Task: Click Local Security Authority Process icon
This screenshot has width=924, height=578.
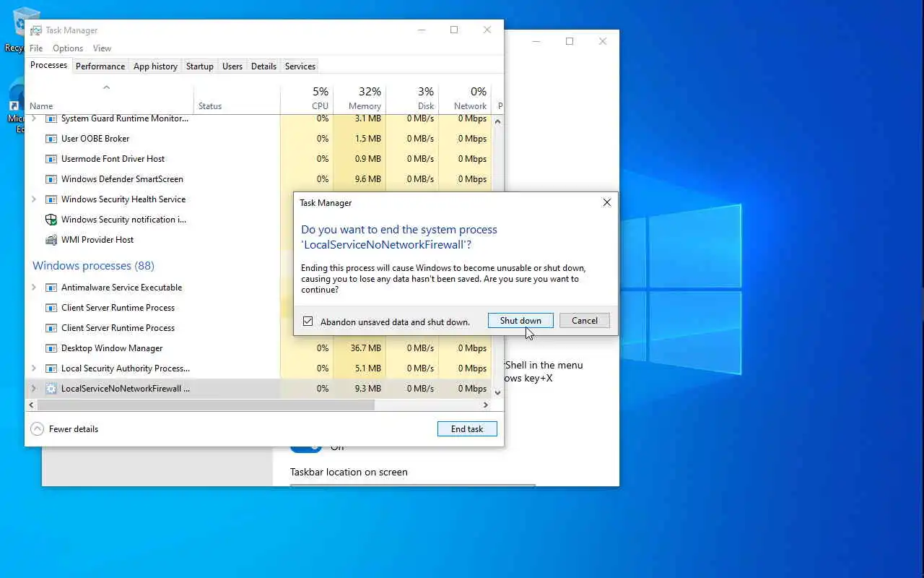Action: pyautogui.click(x=51, y=368)
